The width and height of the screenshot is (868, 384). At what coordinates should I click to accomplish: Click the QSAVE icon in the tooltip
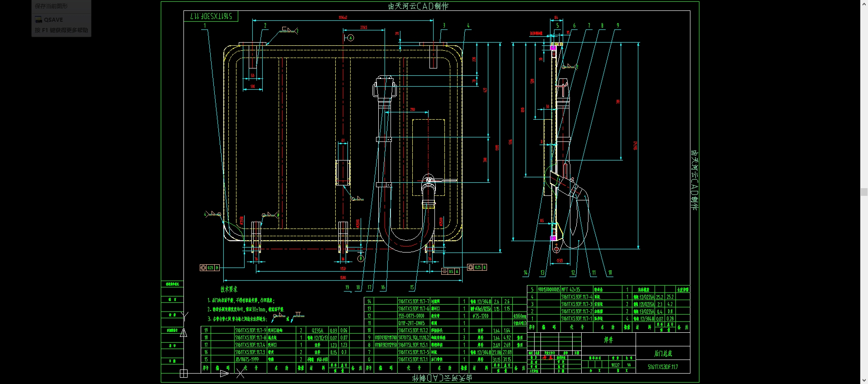point(39,19)
